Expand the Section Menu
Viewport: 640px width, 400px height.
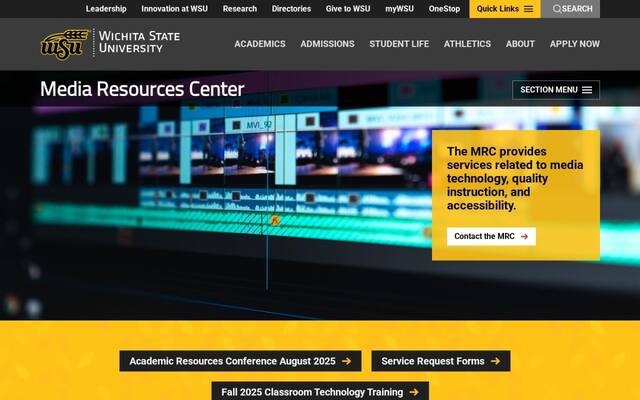coord(556,90)
